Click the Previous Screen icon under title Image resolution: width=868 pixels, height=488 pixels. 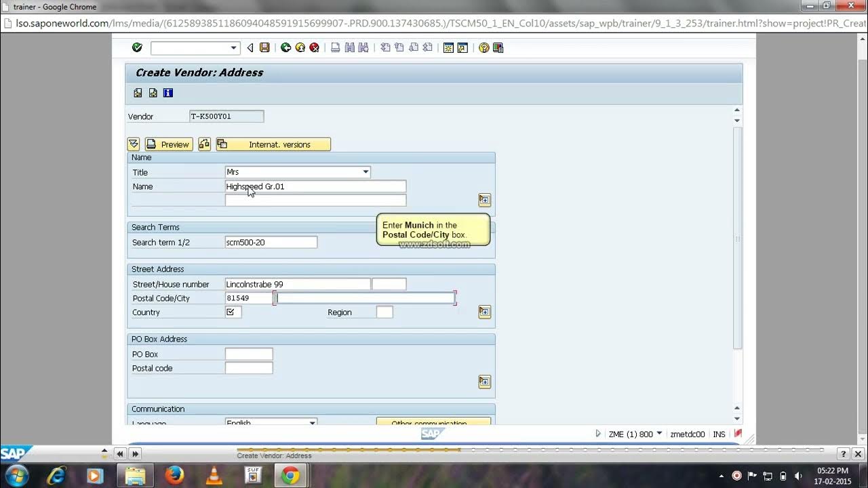(x=138, y=93)
